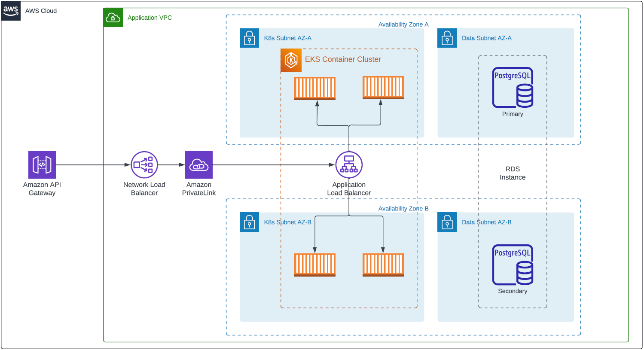Select the Application VPC cloud icon
This screenshot has width=644, height=350.
tap(113, 18)
